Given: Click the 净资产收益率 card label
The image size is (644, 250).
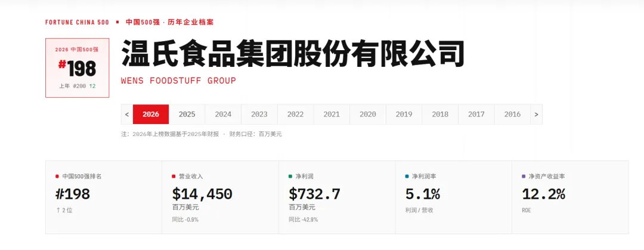Looking at the screenshot, I should pos(547,176).
